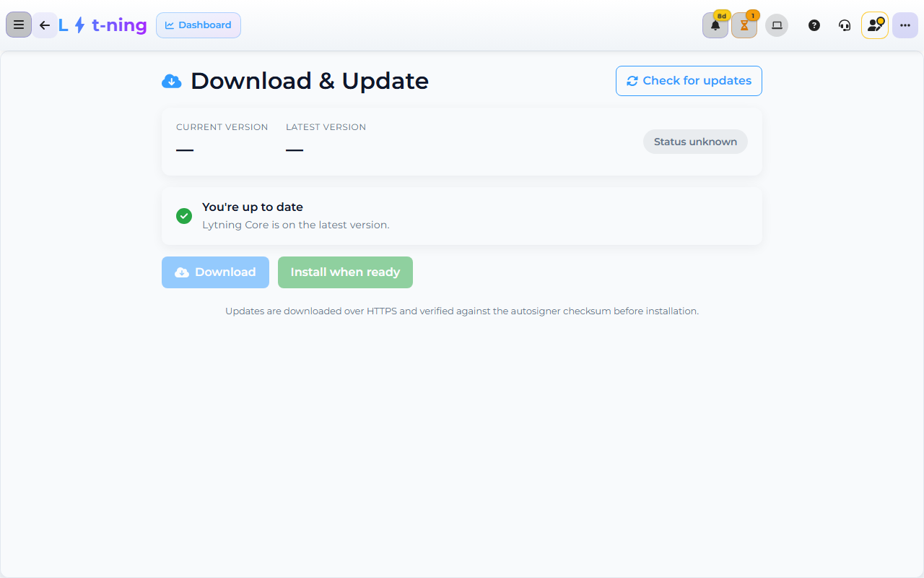Viewport: 924px width, 578px height.
Task: Open support headset icon
Action: pos(845,25)
